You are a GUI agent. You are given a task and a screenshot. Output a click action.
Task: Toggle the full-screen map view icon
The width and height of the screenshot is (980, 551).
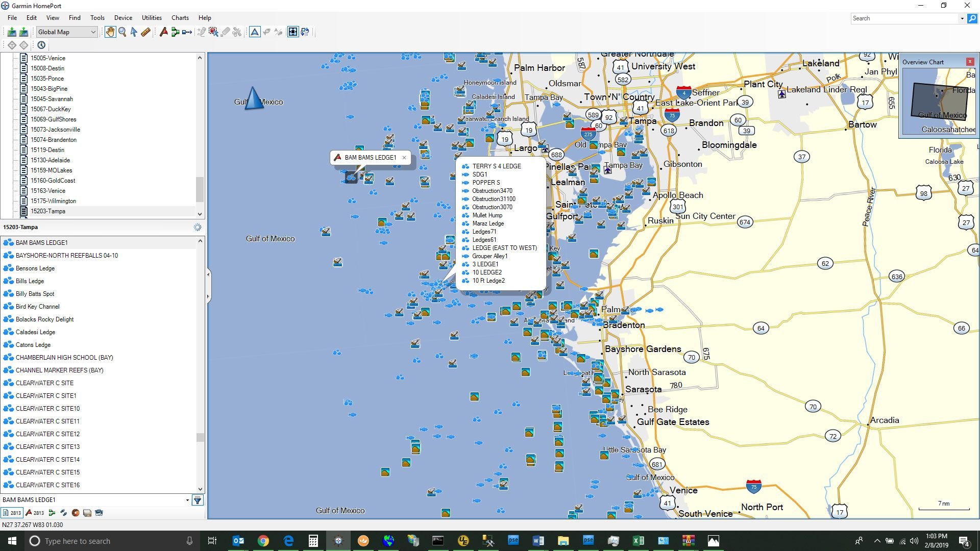coord(293,32)
